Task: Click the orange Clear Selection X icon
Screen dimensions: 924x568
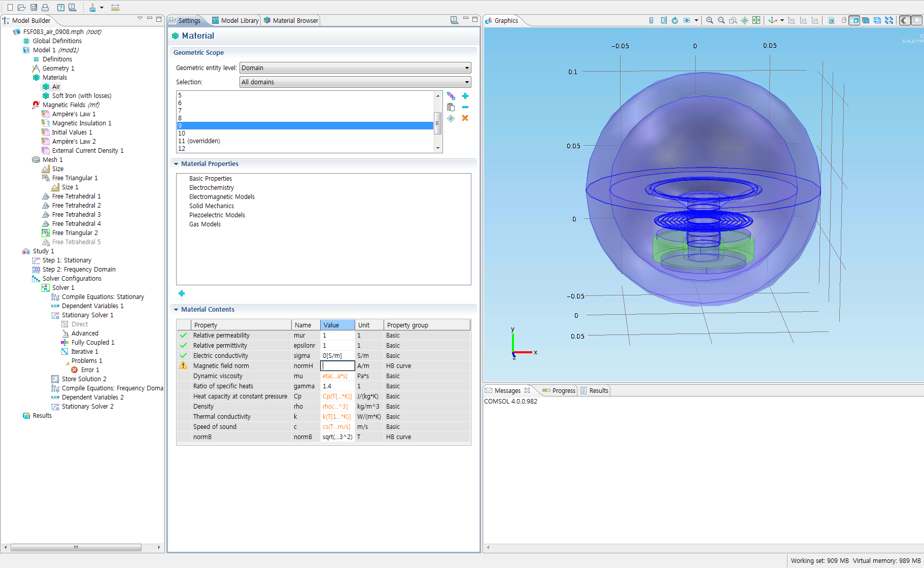Action: click(x=465, y=118)
